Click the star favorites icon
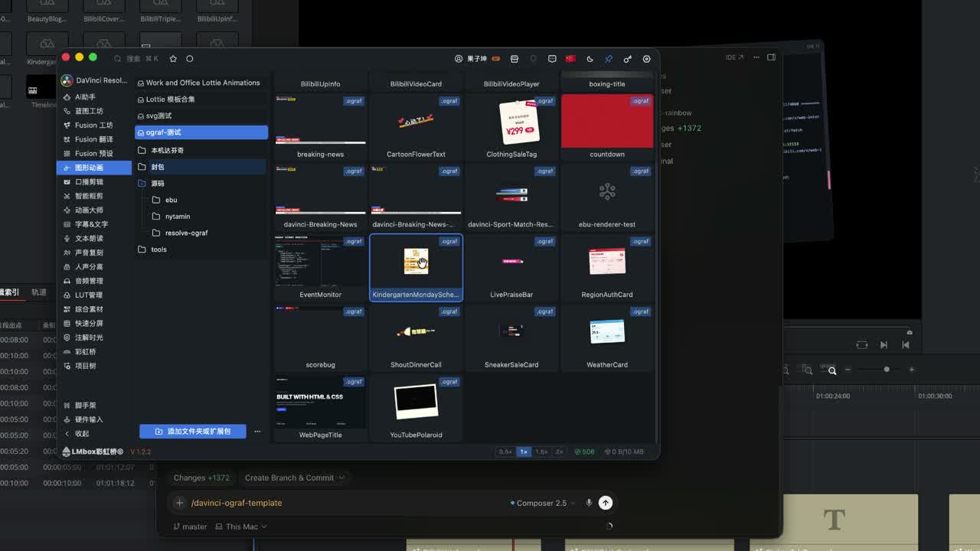980x551 pixels. pyautogui.click(x=173, y=58)
